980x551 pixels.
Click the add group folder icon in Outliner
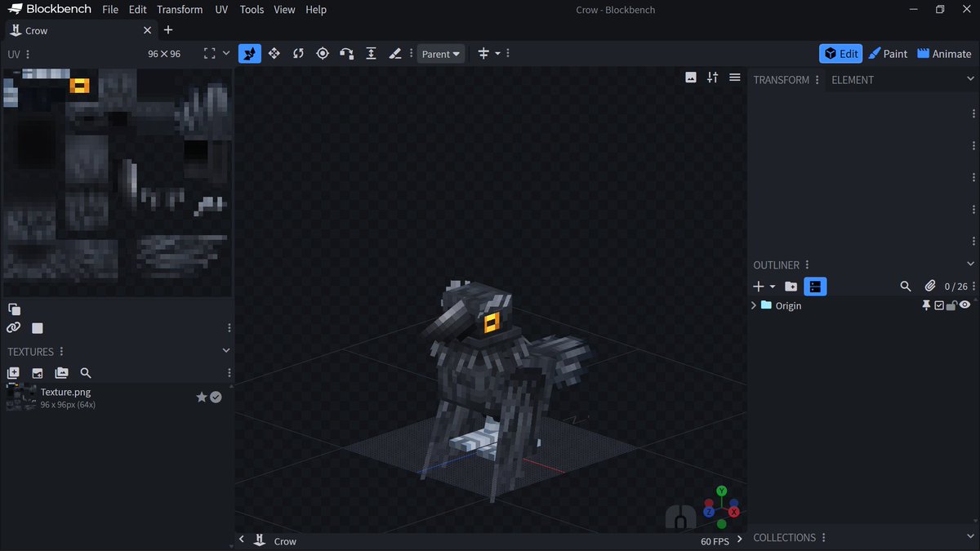[791, 287]
